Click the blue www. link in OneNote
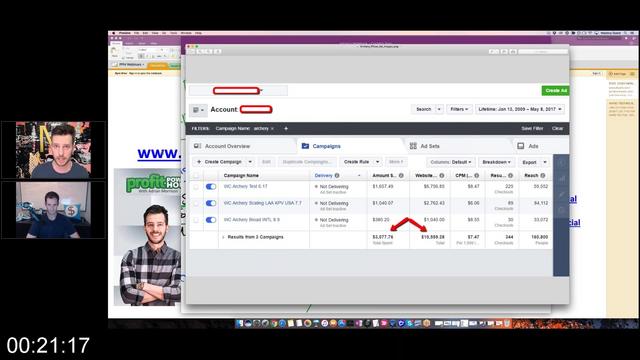Image resolution: width=640 pixels, height=360 pixels. coord(159,154)
